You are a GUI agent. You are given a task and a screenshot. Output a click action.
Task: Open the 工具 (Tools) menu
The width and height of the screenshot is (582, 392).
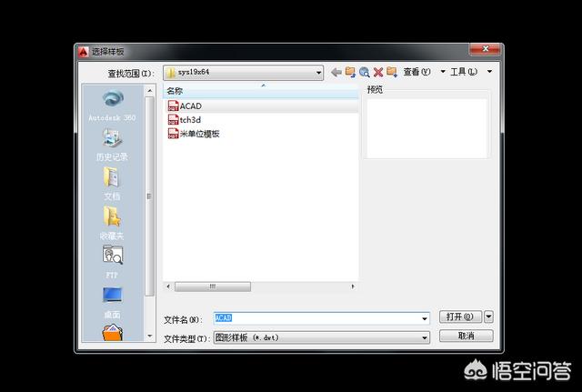click(466, 72)
